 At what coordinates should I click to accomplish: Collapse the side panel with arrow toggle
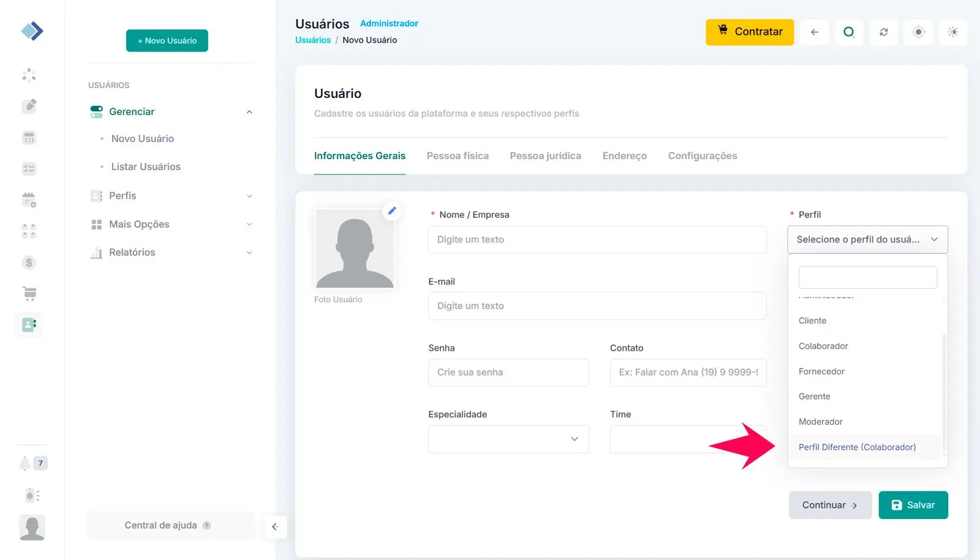(275, 527)
